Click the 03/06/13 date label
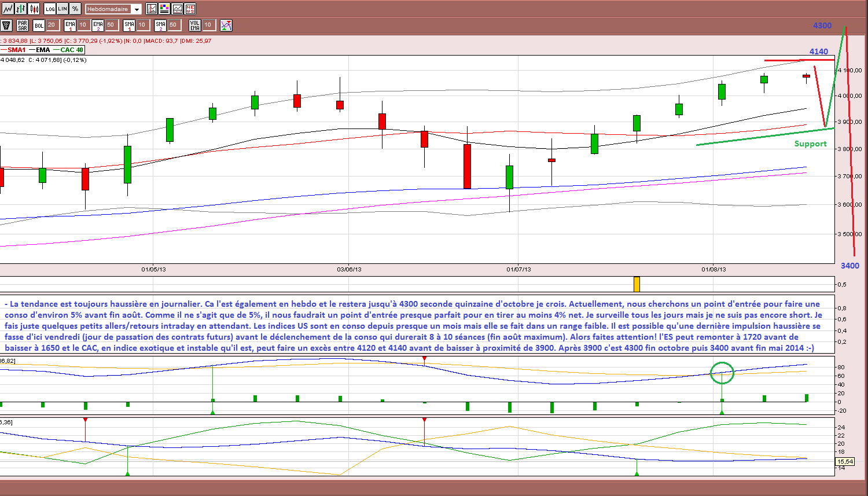Viewport: 868px width, 496px height. [x=349, y=269]
